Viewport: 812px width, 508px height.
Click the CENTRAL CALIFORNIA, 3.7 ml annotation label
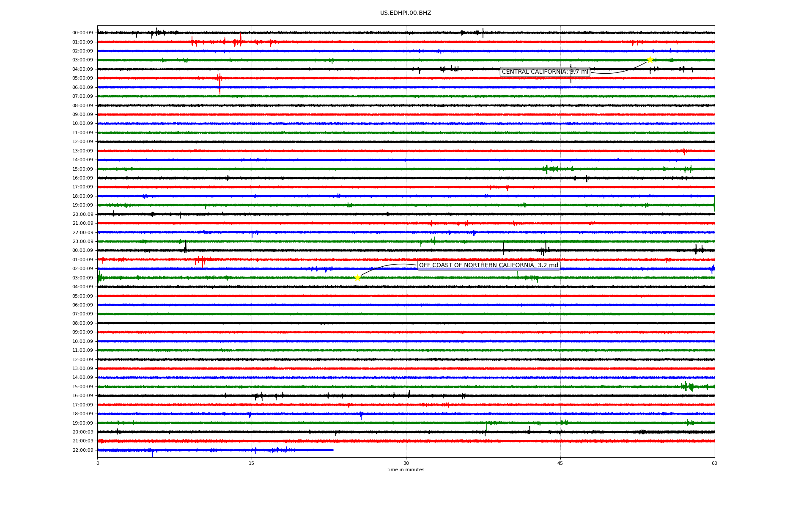545,72
